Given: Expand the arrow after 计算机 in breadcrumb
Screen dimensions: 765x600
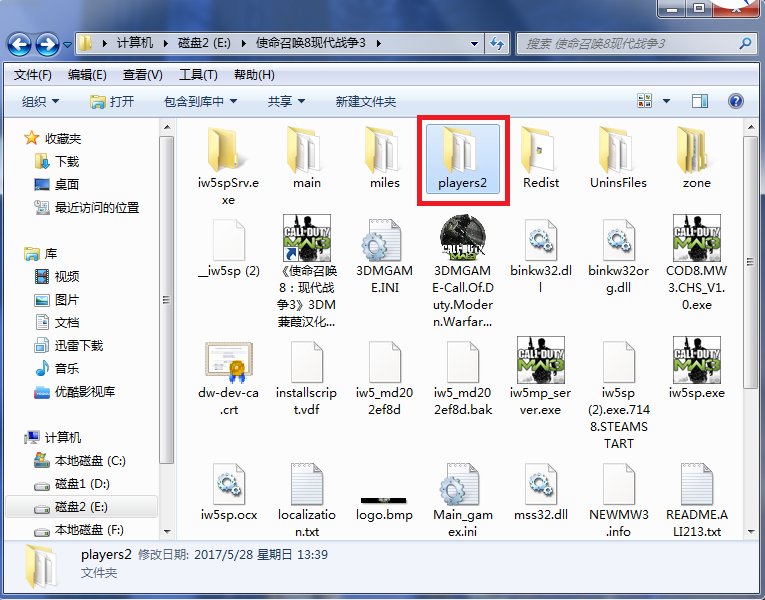Looking at the screenshot, I should click(x=166, y=43).
